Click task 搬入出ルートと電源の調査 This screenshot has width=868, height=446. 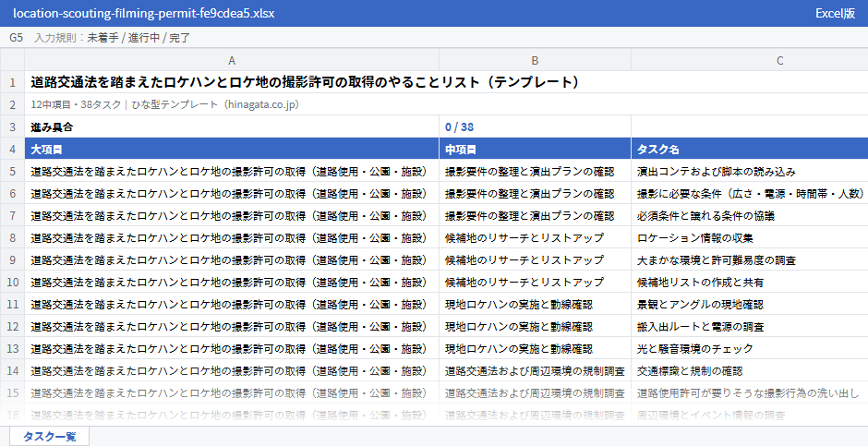pos(700,327)
